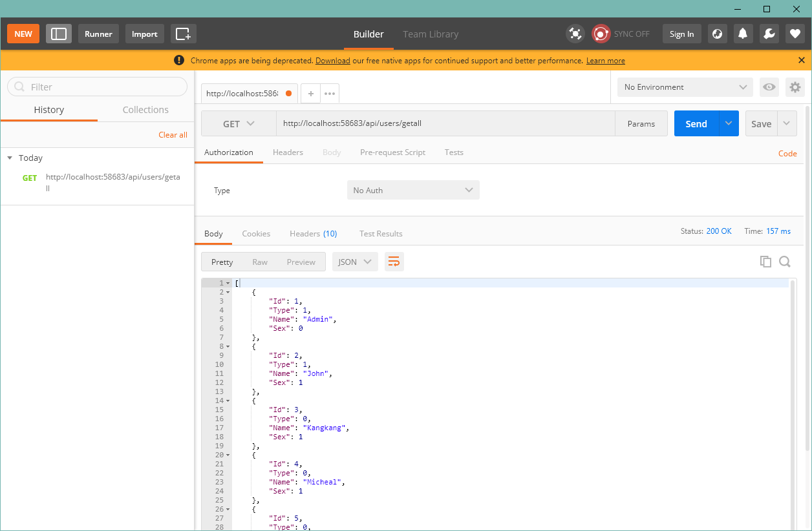
Task: Select the Authorization tab
Action: click(x=229, y=152)
